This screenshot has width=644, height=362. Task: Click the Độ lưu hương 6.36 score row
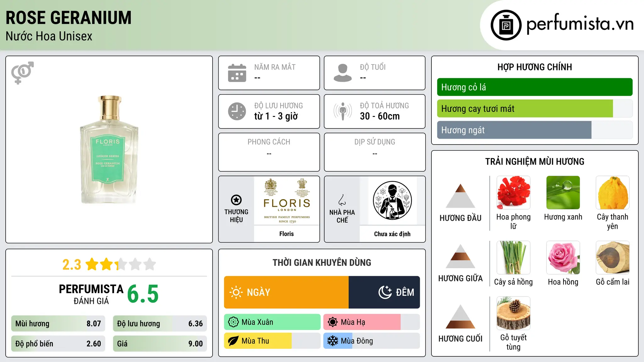pyautogui.click(x=160, y=324)
